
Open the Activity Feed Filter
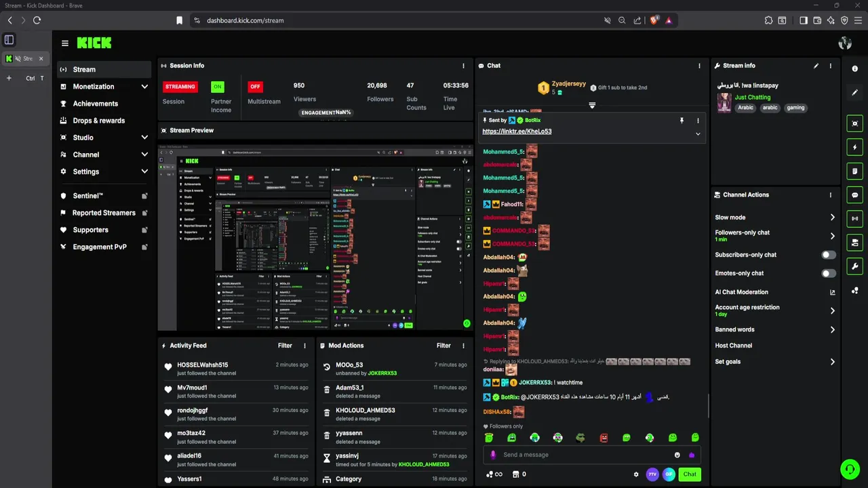click(x=285, y=346)
